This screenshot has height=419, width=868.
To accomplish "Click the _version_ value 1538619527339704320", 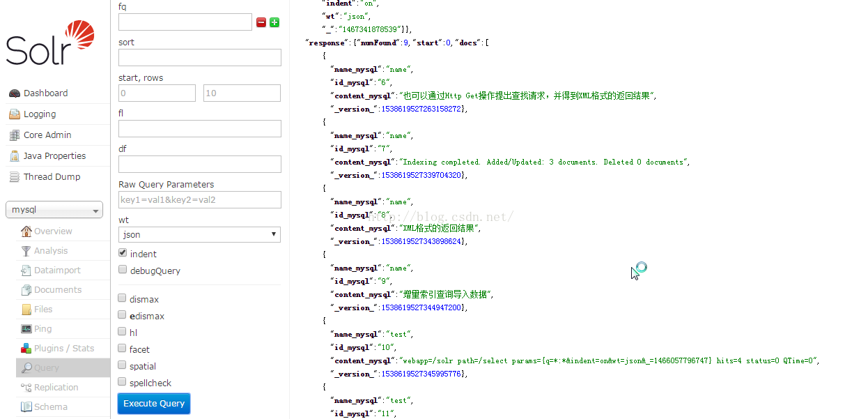I will tap(421, 176).
